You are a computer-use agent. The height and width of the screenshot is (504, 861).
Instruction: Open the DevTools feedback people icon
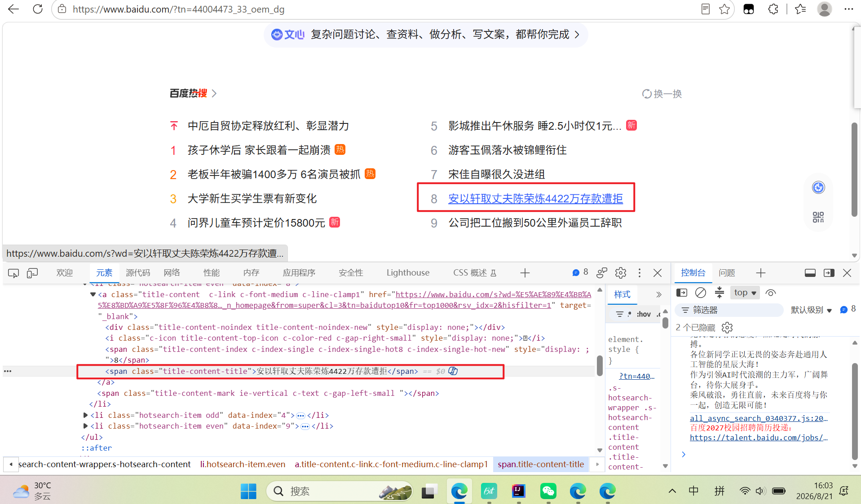pos(602,273)
